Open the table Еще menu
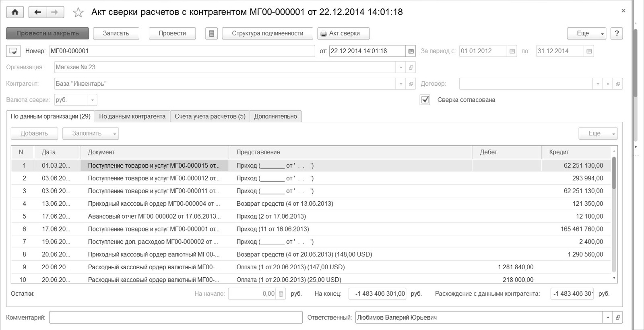This screenshot has width=644, height=330. coord(598,134)
